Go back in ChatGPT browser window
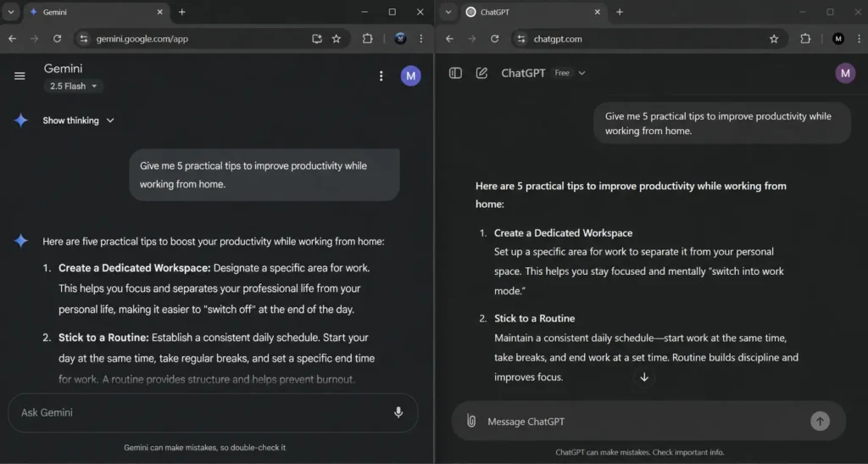The height and width of the screenshot is (464, 868). [x=449, y=39]
